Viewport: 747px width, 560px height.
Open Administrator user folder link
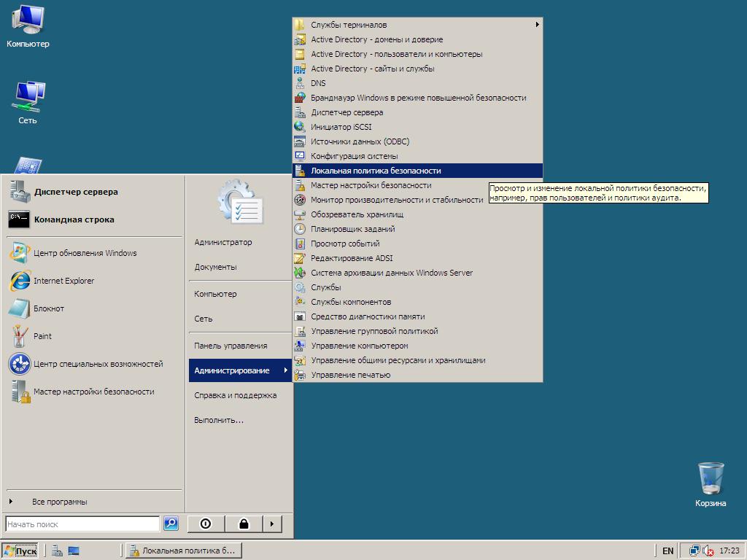[223, 242]
